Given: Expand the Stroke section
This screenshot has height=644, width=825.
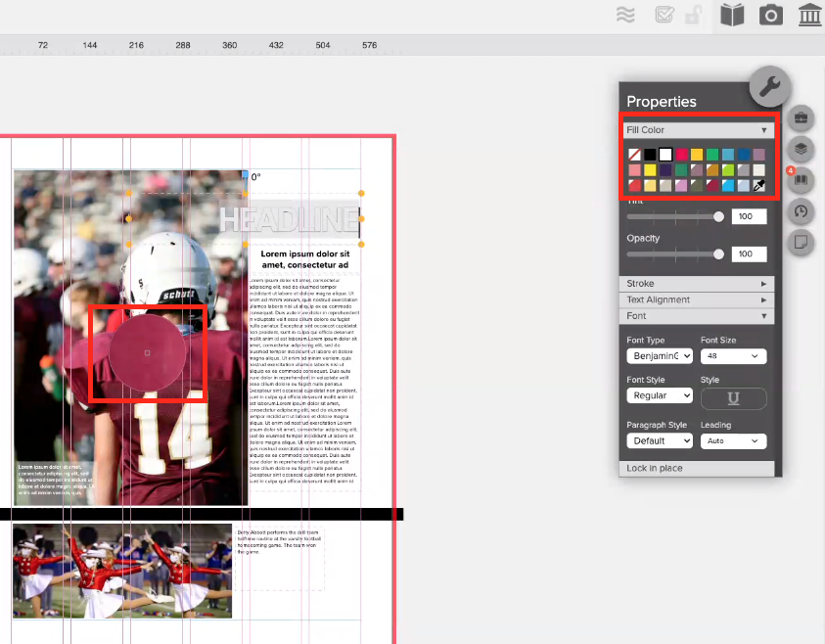Looking at the screenshot, I should click(x=696, y=283).
